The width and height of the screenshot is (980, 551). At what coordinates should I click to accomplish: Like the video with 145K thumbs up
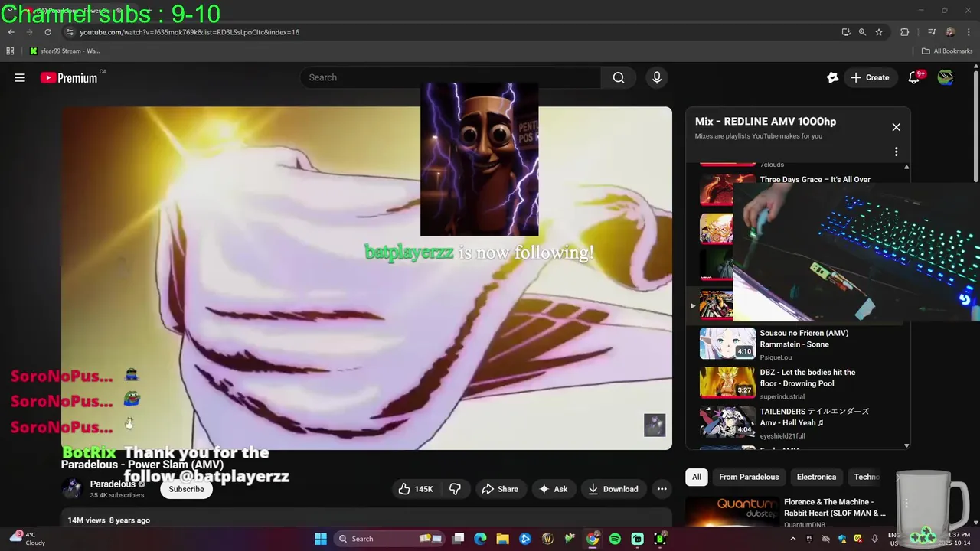[415, 489]
